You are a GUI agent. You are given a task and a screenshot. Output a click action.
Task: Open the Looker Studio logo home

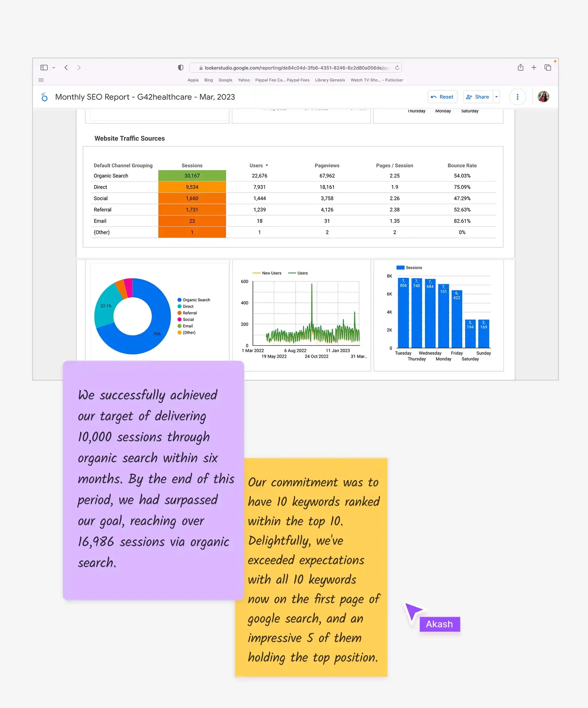coord(45,97)
